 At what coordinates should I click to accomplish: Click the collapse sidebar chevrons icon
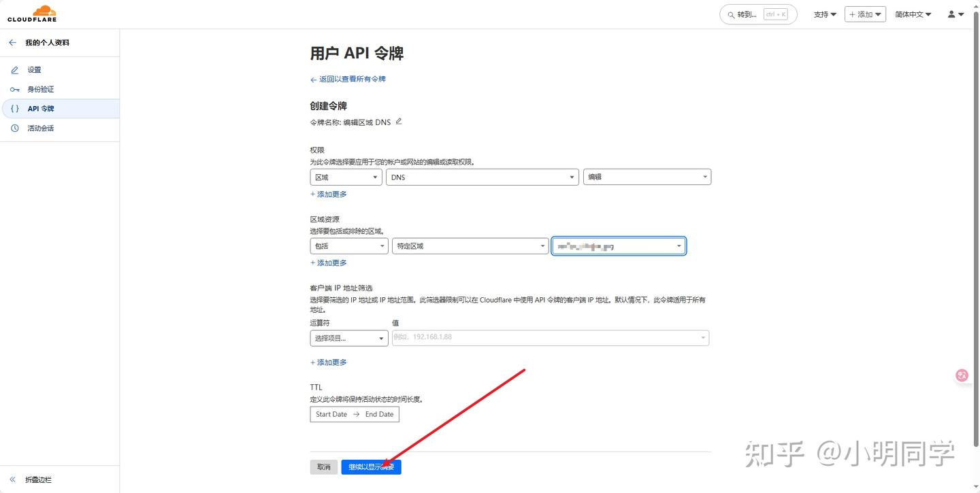click(x=12, y=479)
